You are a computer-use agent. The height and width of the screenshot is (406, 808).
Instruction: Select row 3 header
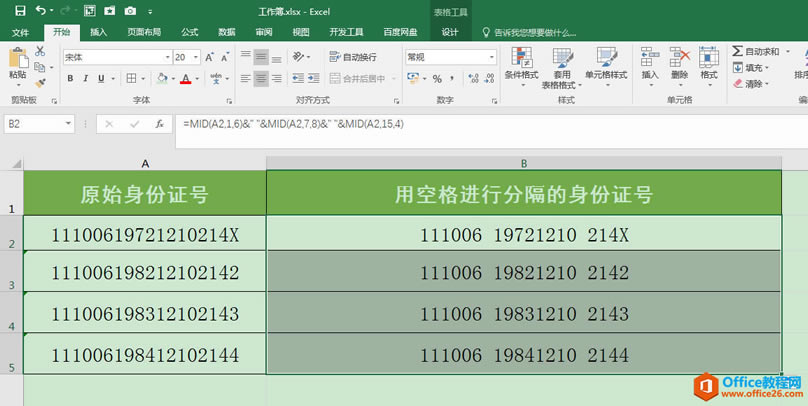(12, 272)
